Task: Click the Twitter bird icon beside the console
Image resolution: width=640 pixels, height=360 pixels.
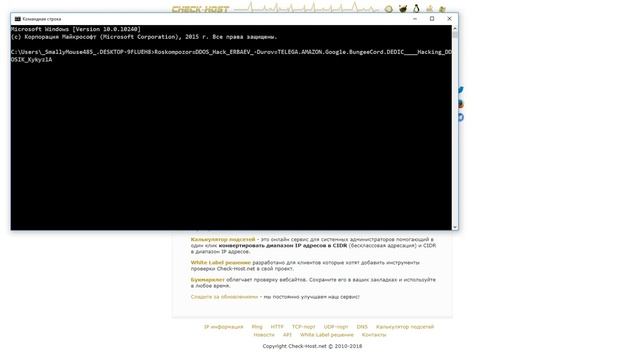Action: (x=460, y=89)
